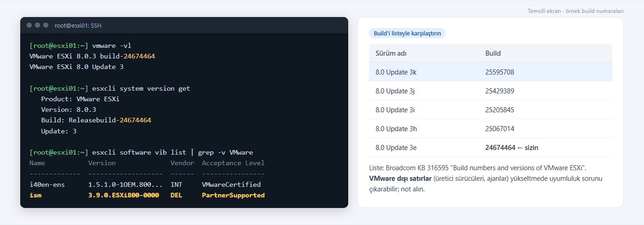The width and height of the screenshot is (644, 225).
Task: Click version '3.9.0.ESXi800-0000' in terminal
Action: tap(124, 195)
